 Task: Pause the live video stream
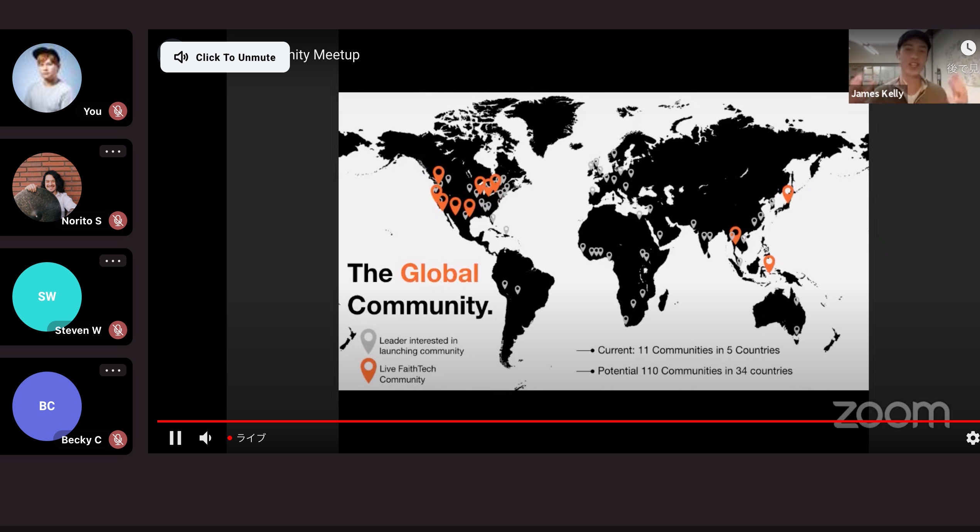175,438
